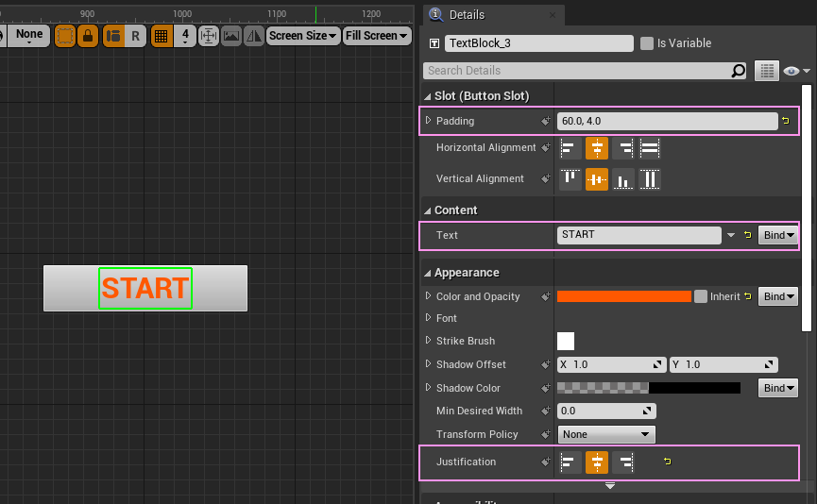817x504 pixels.
Task: Collapse the Slot (Button Slot) section
Action: point(428,96)
